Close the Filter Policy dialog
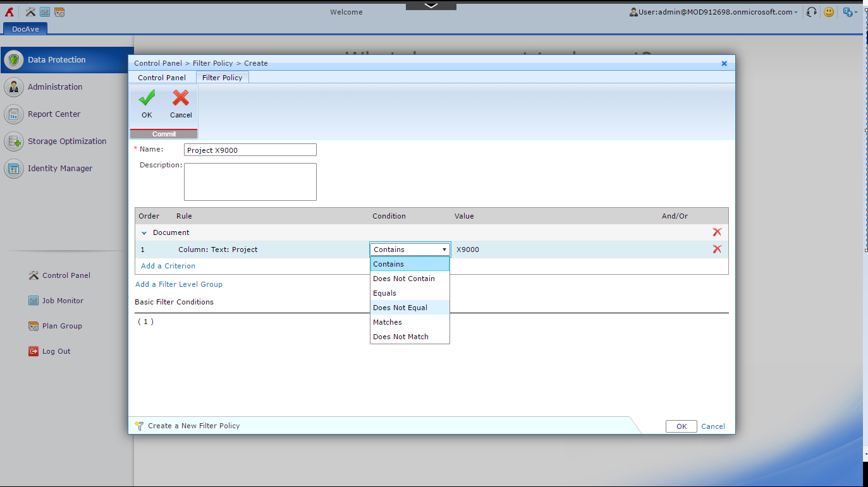868x487 pixels. tap(724, 63)
